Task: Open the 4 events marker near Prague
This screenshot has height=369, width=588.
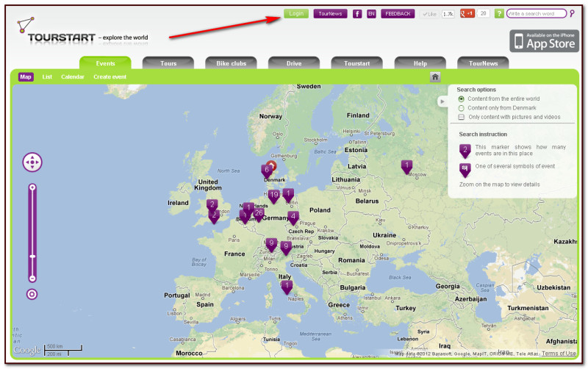Action: coord(293,218)
